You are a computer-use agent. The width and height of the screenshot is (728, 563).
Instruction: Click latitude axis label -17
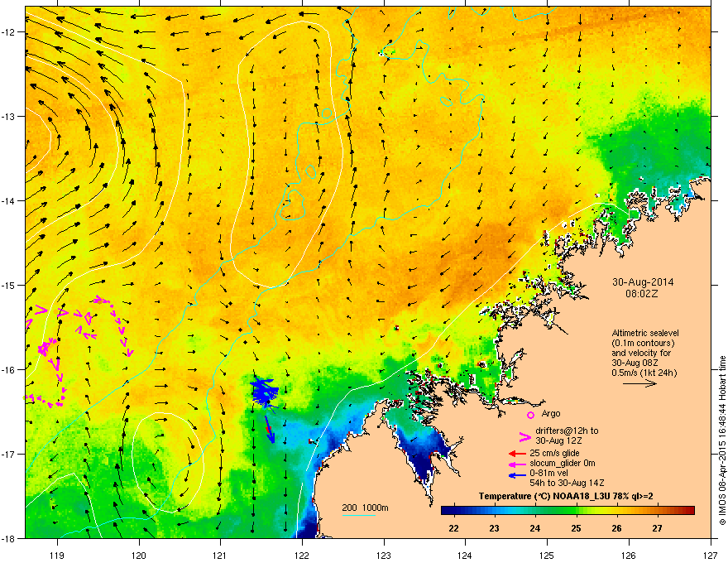[x=8, y=455]
